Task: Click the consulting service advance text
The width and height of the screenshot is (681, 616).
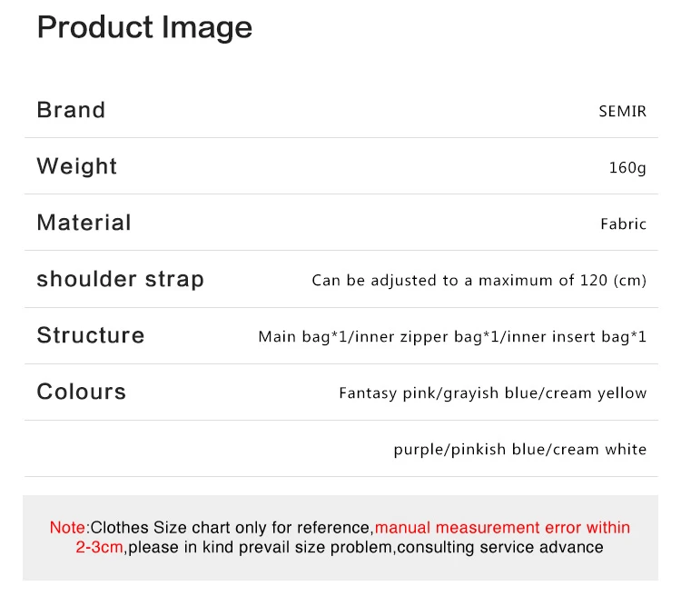Action: point(500,547)
